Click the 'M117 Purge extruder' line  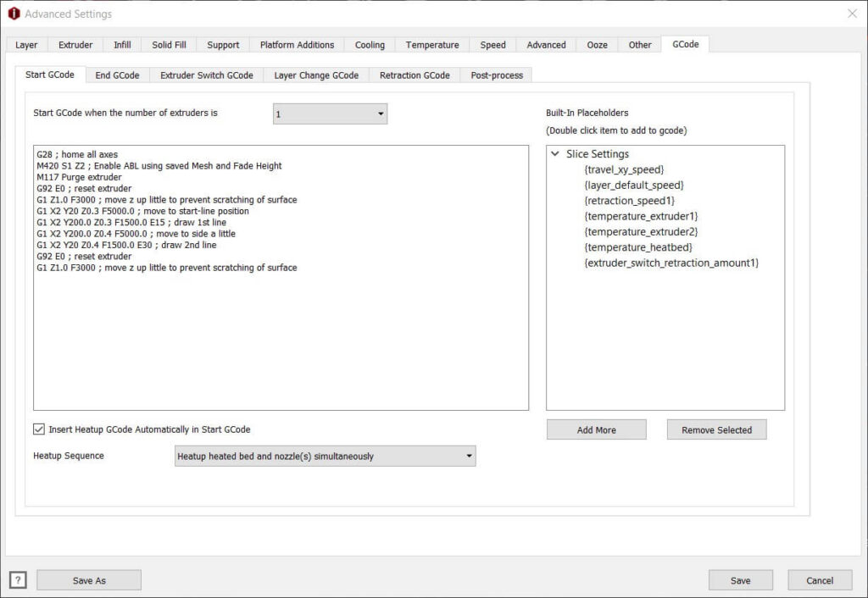point(79,177)
